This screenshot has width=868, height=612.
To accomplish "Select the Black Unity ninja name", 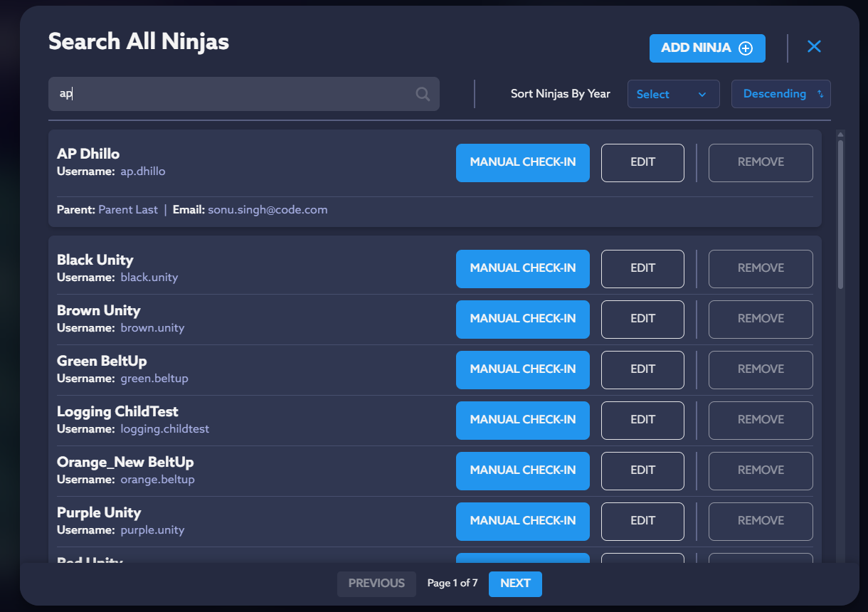I will 95,260.
